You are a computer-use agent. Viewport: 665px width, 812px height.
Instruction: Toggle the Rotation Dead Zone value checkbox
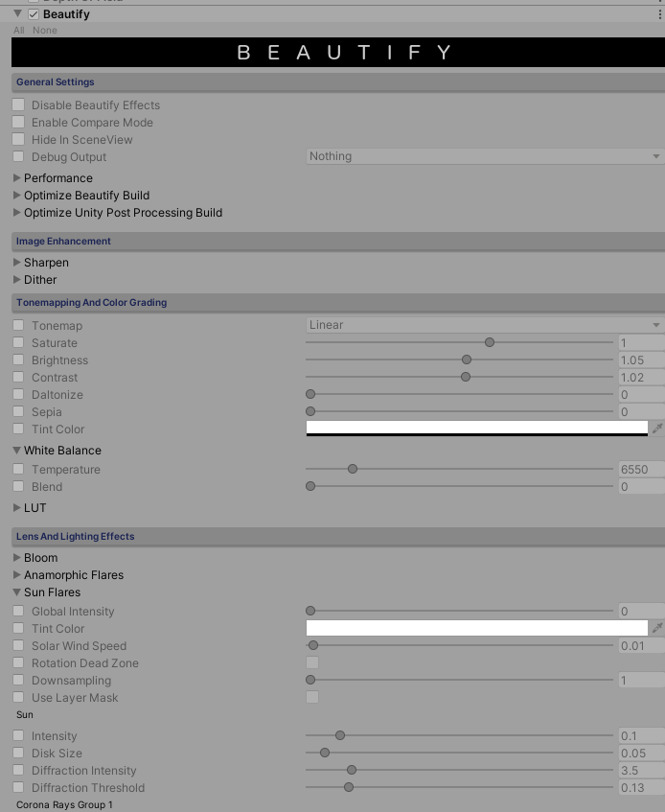312,662
